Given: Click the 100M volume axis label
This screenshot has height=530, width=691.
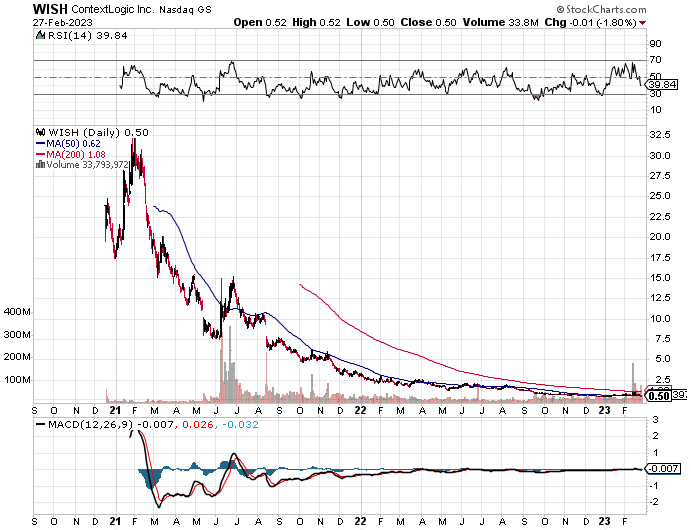Looking at the screenshot, I should (x=17, y=380).
